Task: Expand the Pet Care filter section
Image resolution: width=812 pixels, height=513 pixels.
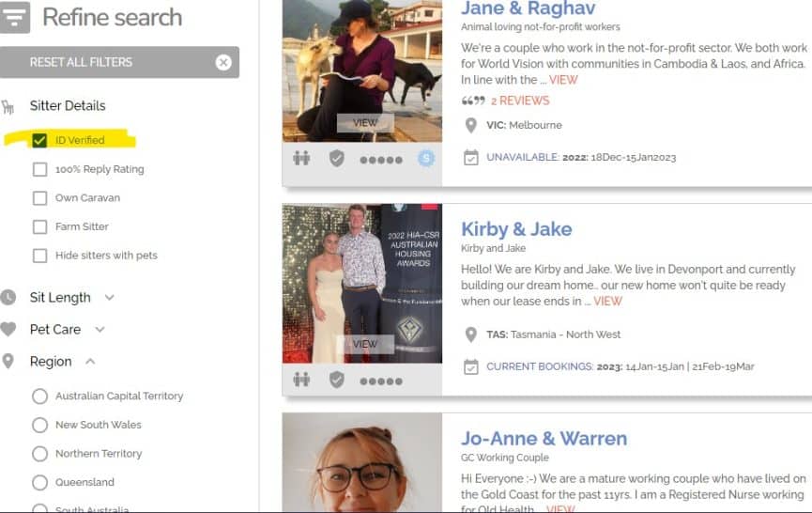Action: [100, 330]
